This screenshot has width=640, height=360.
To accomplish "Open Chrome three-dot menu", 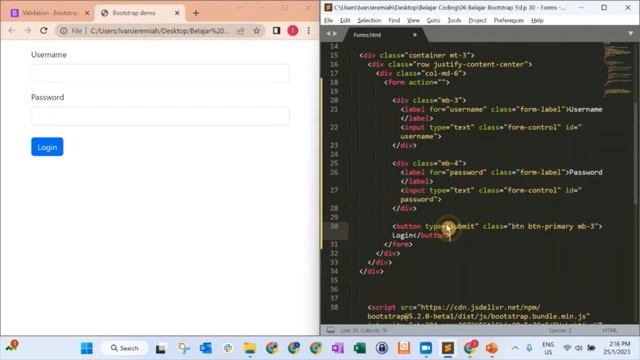I will pyautogui.click(x=309, y=31).
